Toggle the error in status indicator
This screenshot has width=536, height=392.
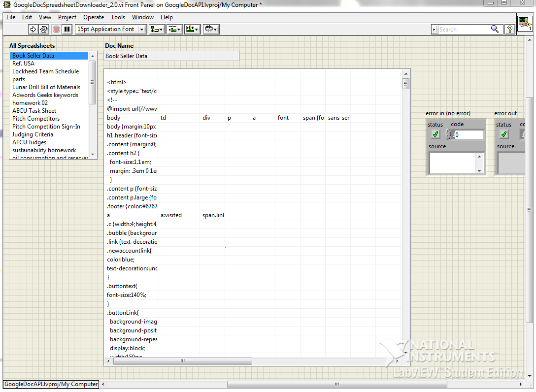(x=435, y=134)
